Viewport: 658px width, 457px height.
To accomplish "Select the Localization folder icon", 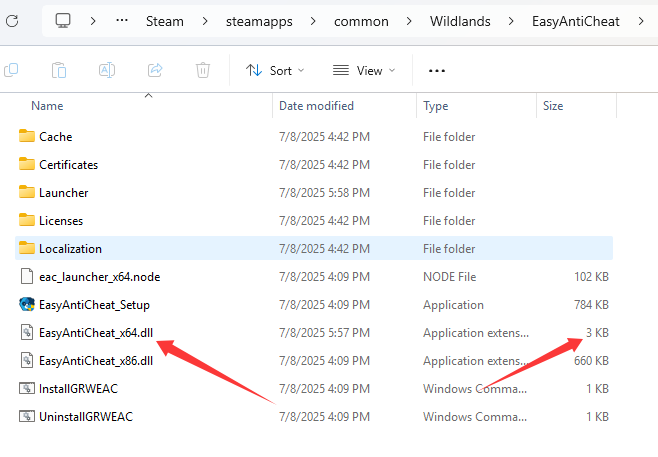I will 27,248.
